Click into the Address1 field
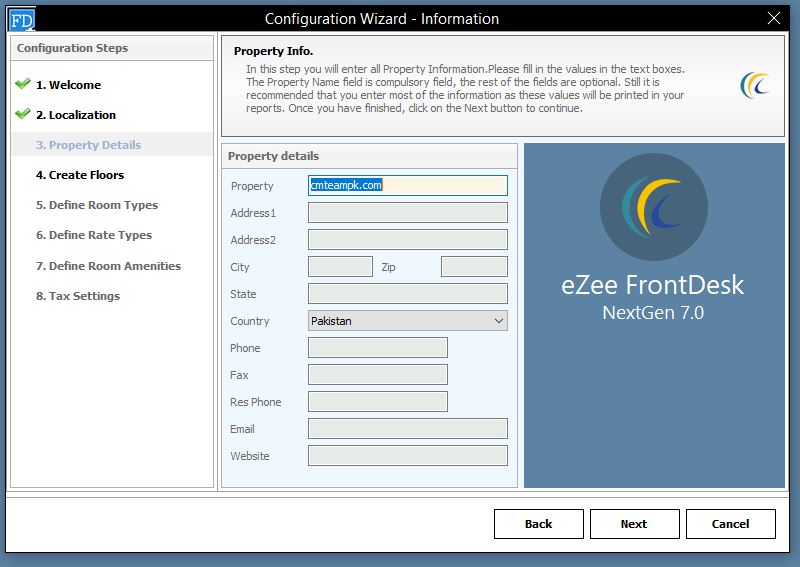This screenshot has width=800, height=567. point(408,212)
